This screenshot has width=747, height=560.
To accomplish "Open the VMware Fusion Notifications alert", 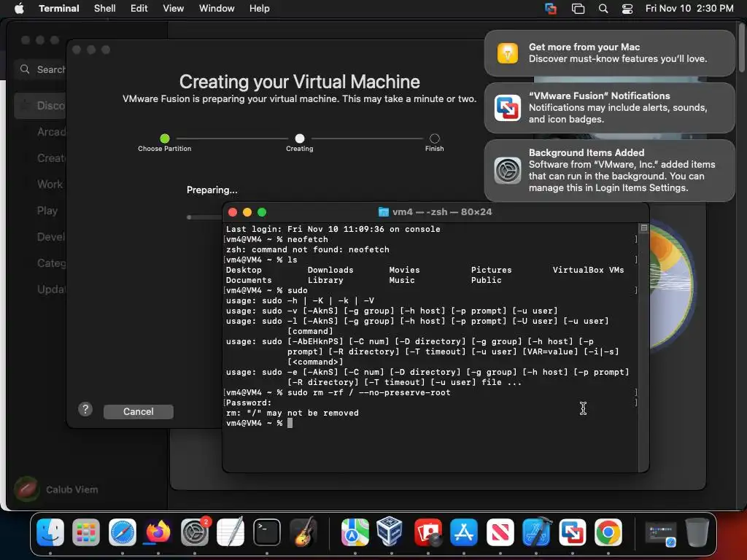I will [609, 108].
